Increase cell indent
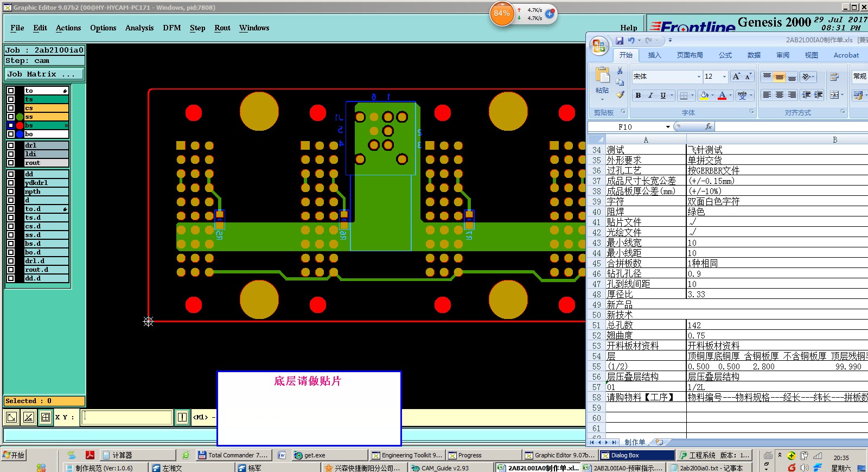868x472 pixels. [x=819, y=95]
